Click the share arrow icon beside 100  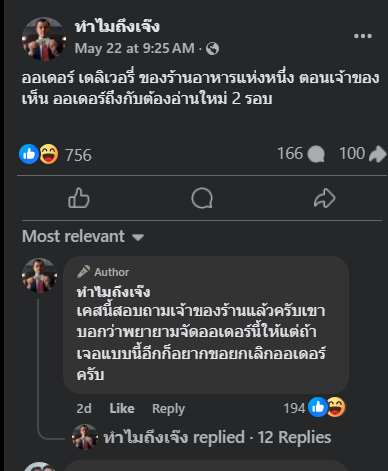(x=378, y=154)
